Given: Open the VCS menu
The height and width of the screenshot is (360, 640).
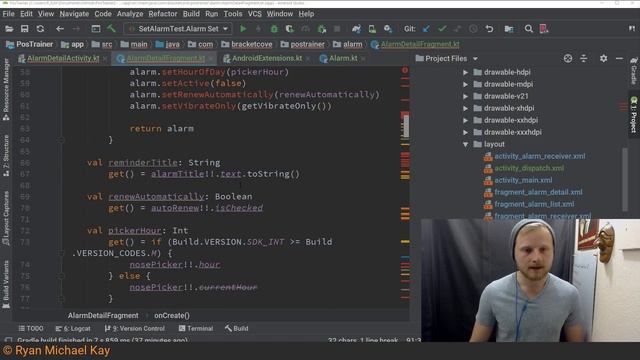Looking at the screenshot, I should (254, 14).
